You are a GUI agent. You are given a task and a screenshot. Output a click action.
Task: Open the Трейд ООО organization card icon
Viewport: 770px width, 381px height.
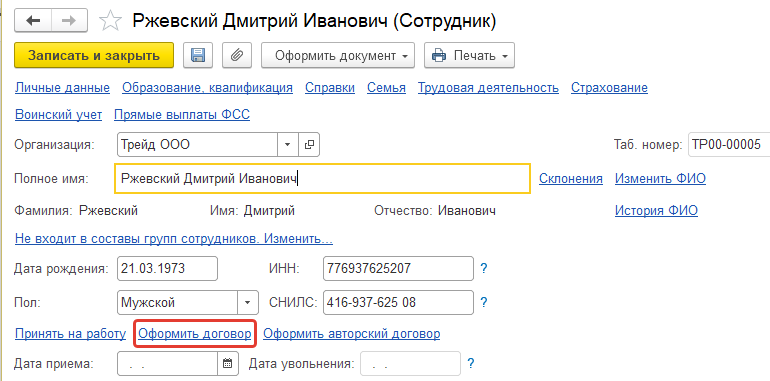coord(309,145)
